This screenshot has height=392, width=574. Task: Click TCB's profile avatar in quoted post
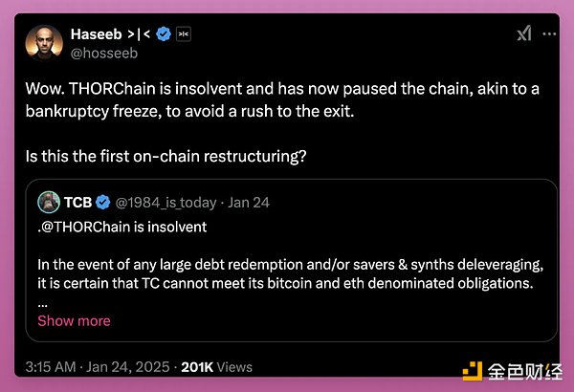pos(49,202)
